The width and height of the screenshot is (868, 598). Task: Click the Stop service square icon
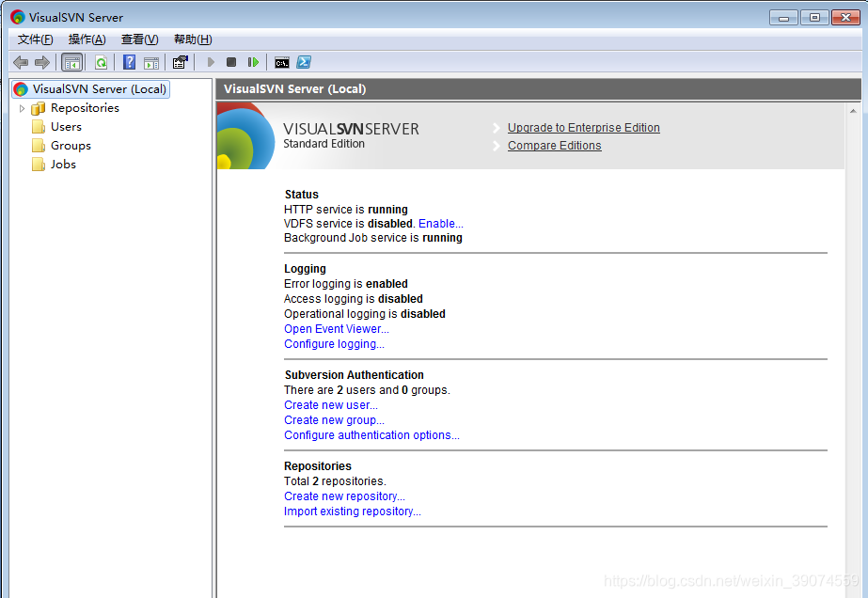coord(231,62)
